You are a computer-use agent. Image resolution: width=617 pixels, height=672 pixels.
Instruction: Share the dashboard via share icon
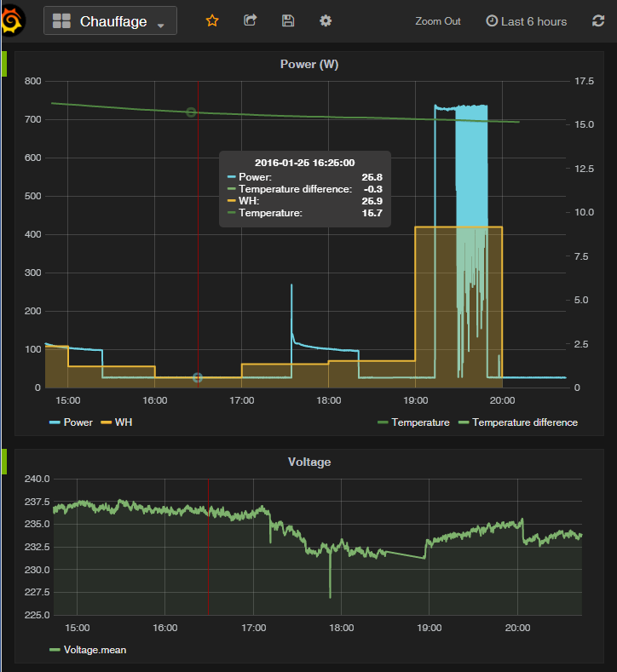coord(250,20)
